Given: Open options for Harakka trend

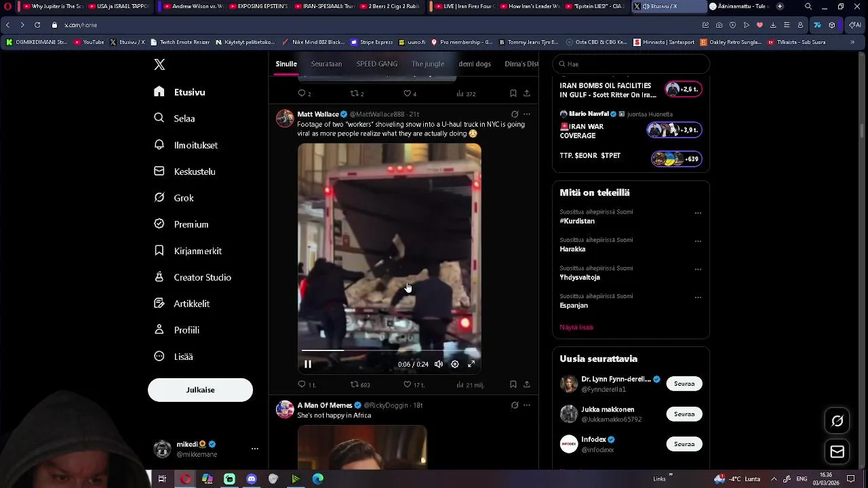Looking at the screenshot, I should (698, 241).
